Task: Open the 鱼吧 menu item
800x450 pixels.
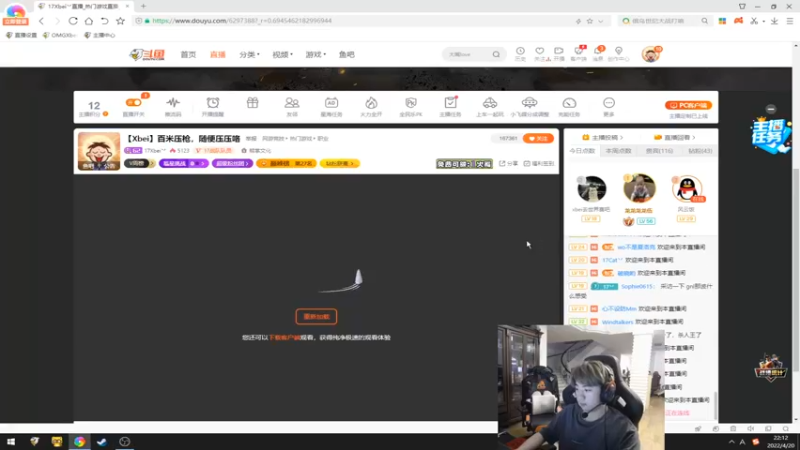Action: coord(346,54)
